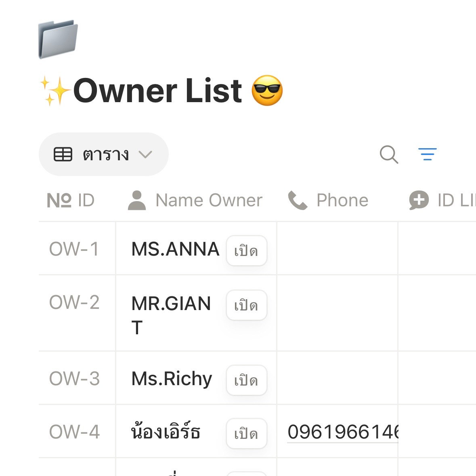Image resolution: width=476 pixels, height=476 pixels.
Task: Click the No ID column icon
Action: coord(59,200)
